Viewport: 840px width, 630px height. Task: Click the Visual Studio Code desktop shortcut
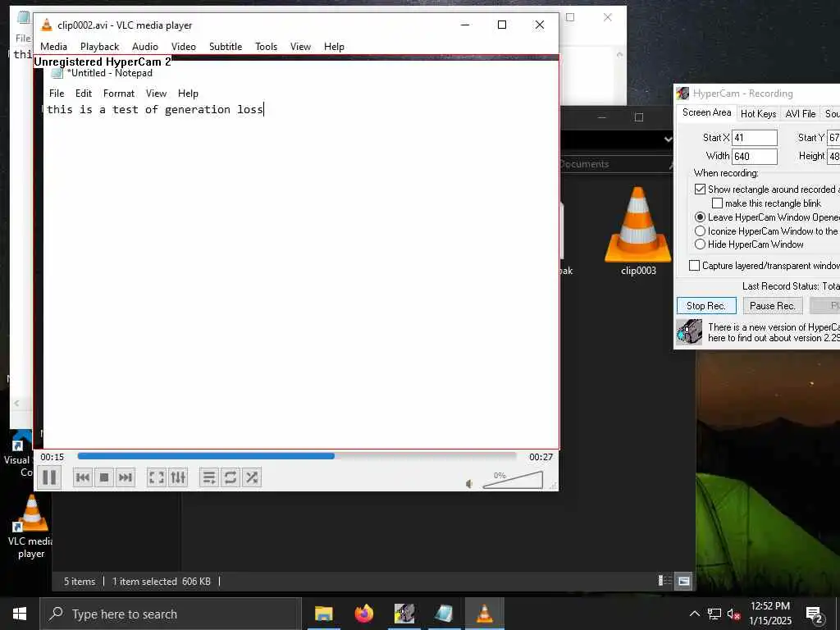point(19,454)
